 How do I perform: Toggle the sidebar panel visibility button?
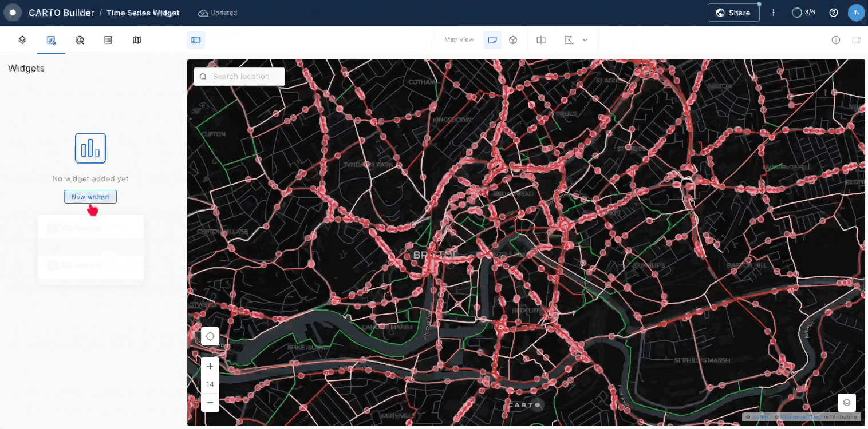(196, 40)
